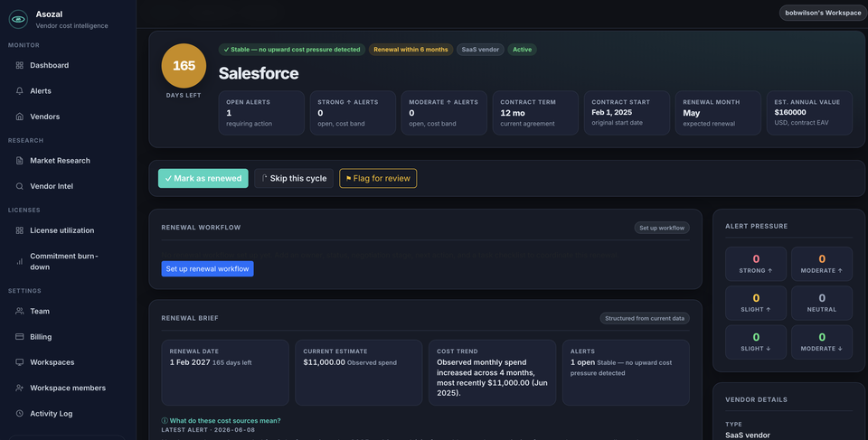This screenshot has width=868, height=440.
Task: Click the Slight ↓ tile in Alert Pressure
Action: 756,342
